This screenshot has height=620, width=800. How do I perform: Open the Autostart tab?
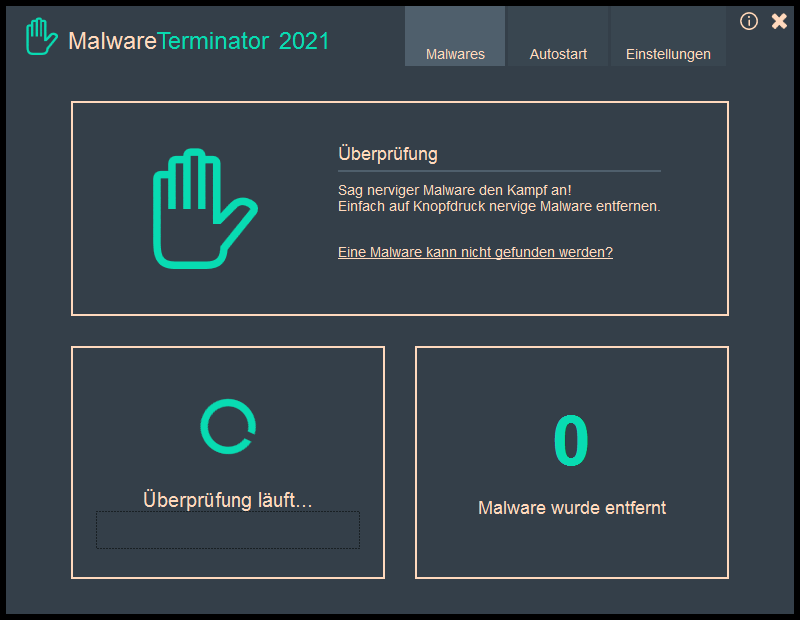pos(558,54)
